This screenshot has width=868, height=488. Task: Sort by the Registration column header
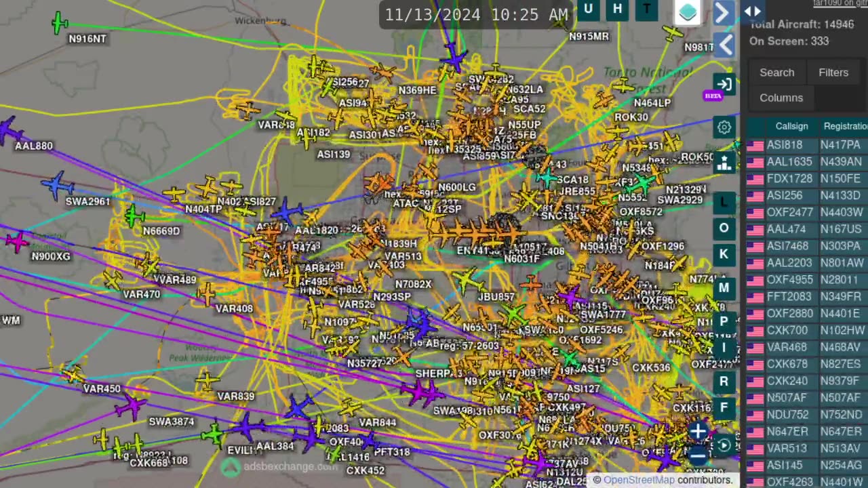(845, 126)
